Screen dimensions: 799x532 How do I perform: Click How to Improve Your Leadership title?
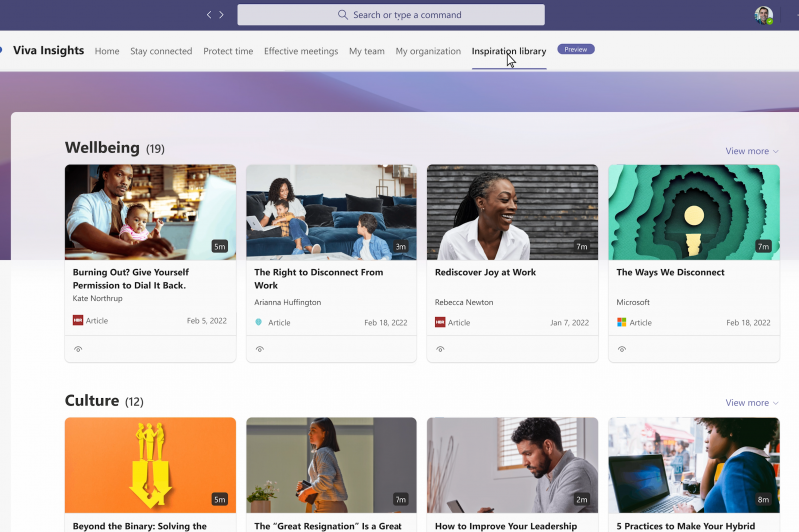click(x=506, y=526)
